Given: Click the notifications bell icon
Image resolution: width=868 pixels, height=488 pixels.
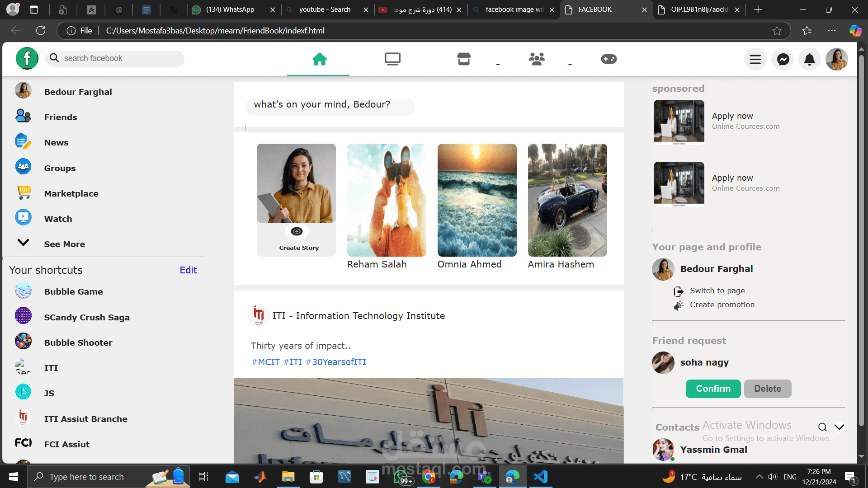Looking at the screenshot, I should click(809, 59).
